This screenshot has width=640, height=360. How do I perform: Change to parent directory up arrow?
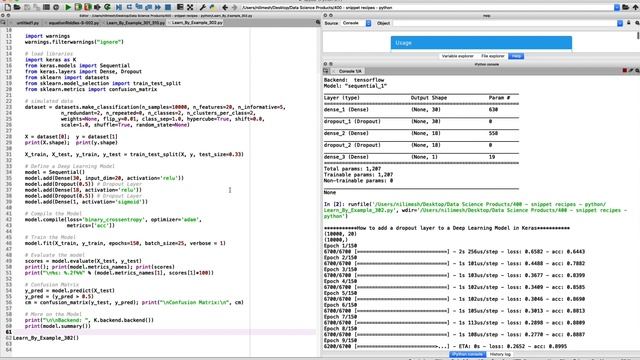[636, 7]
